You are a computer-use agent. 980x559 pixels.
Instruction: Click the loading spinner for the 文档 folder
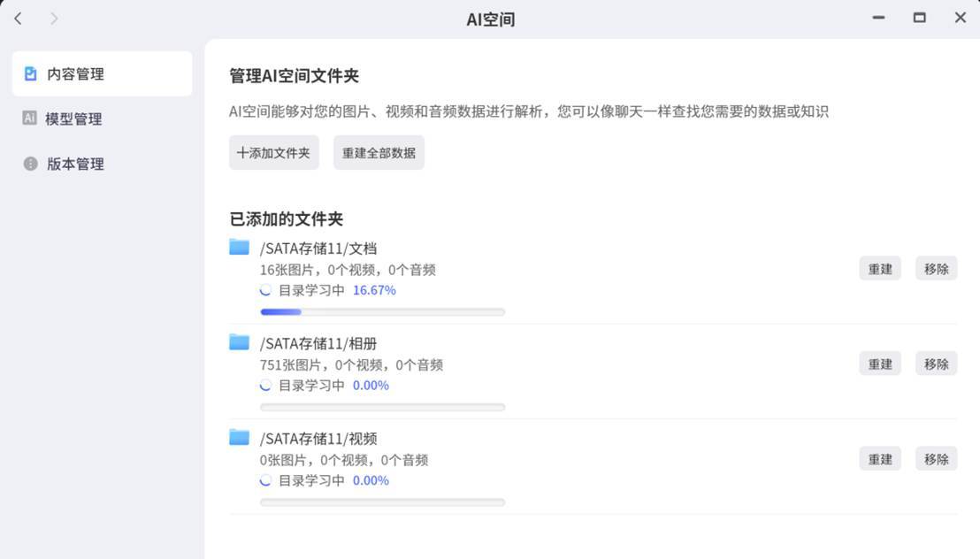click(x=266, y=290)
